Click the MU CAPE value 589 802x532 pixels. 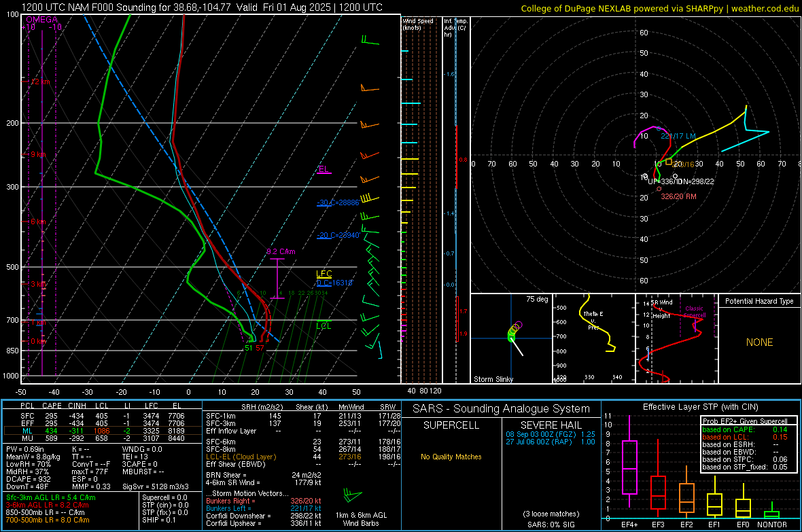click(51, 438)
